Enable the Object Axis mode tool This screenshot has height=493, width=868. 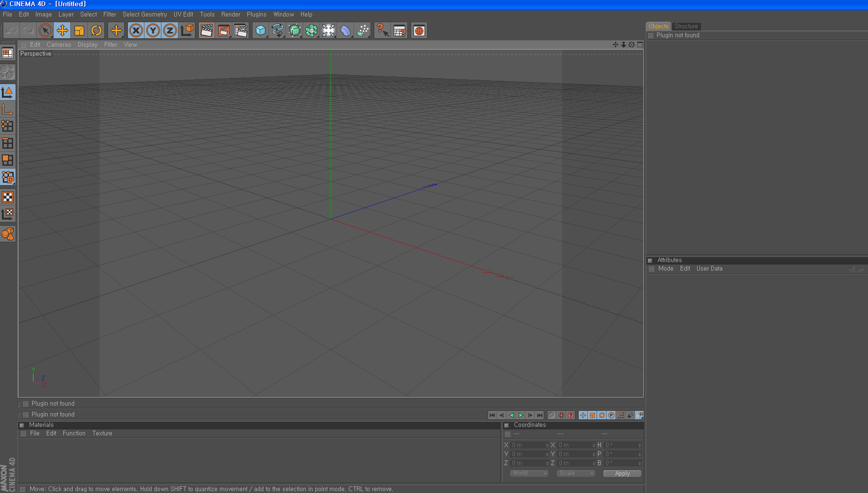pyautogui.click(x=8, y=109)
